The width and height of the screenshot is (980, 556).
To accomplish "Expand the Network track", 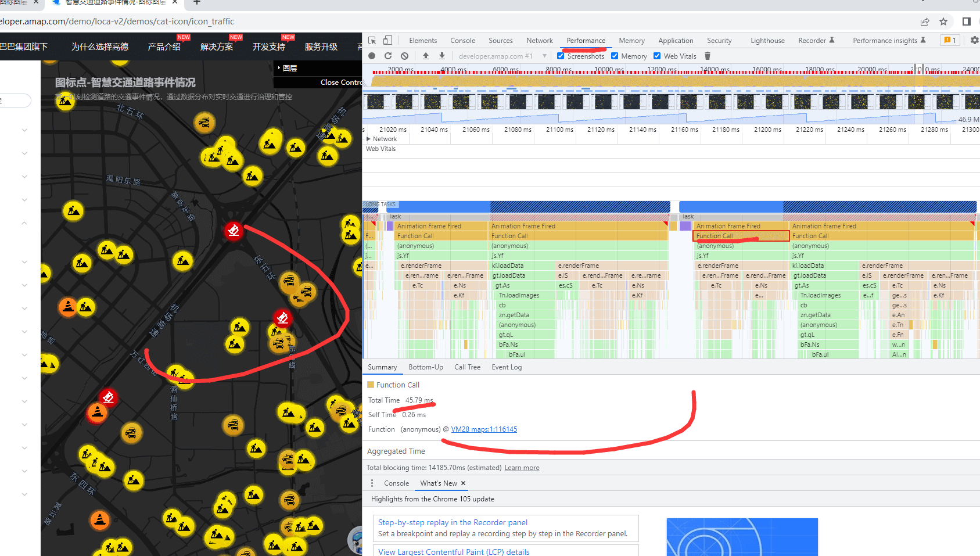I will pyautogui.click(x=368, y=139).
